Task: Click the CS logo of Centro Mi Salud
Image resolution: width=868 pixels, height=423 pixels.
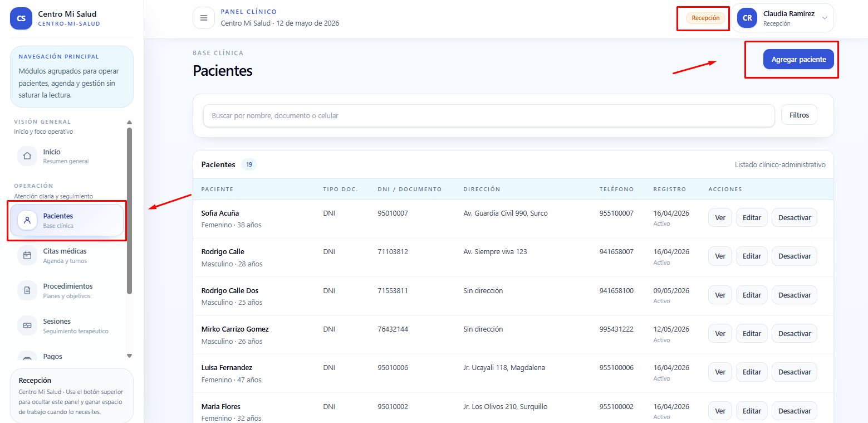Action: 21,18
